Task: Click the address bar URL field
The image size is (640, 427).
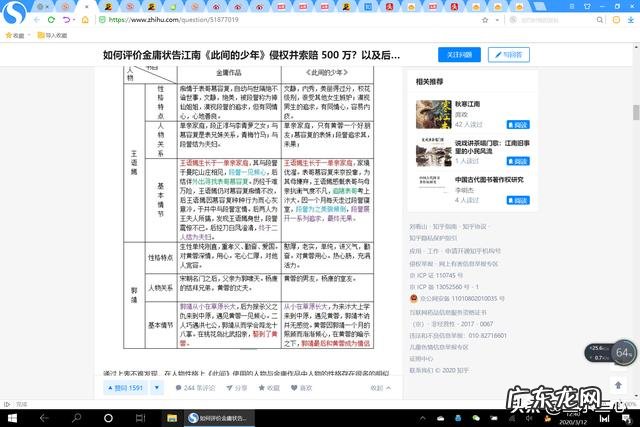Action: tap(286, 20)
